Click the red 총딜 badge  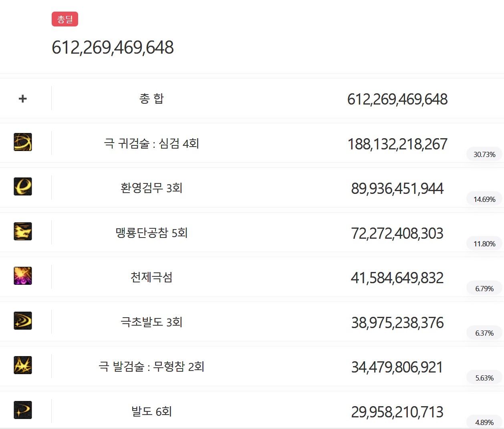coord(65,19)
